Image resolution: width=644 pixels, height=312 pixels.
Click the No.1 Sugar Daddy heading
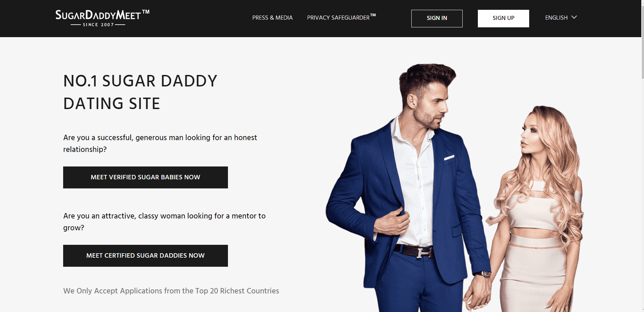140,92
